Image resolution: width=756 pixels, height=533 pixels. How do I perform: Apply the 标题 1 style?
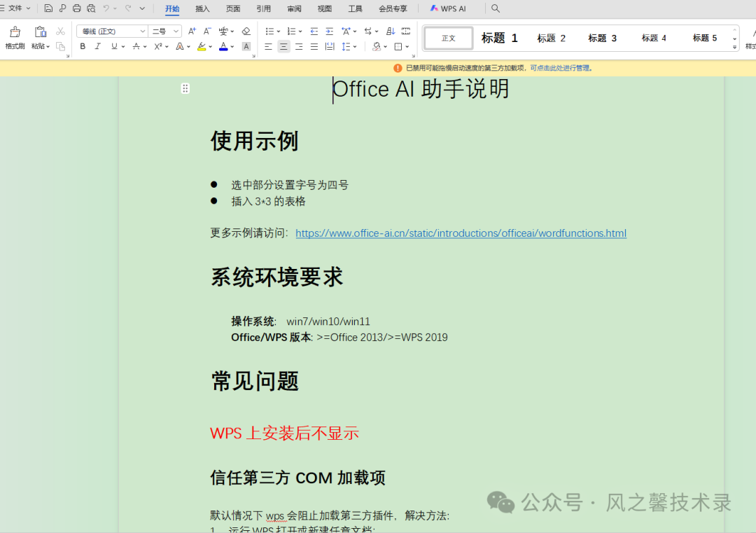pyautogui.click(x=500, y=38)
